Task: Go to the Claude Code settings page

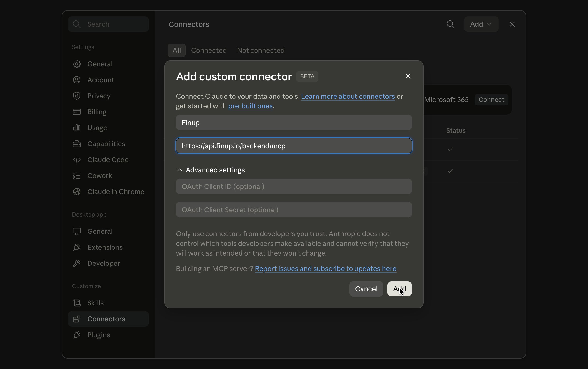Action: click(x=108, y=160)
